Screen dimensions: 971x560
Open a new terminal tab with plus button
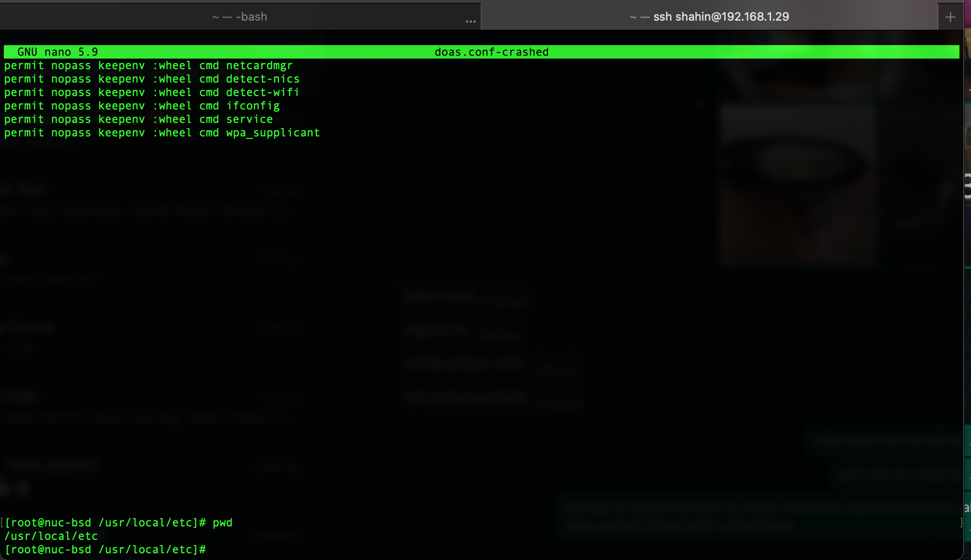(950, 17)
